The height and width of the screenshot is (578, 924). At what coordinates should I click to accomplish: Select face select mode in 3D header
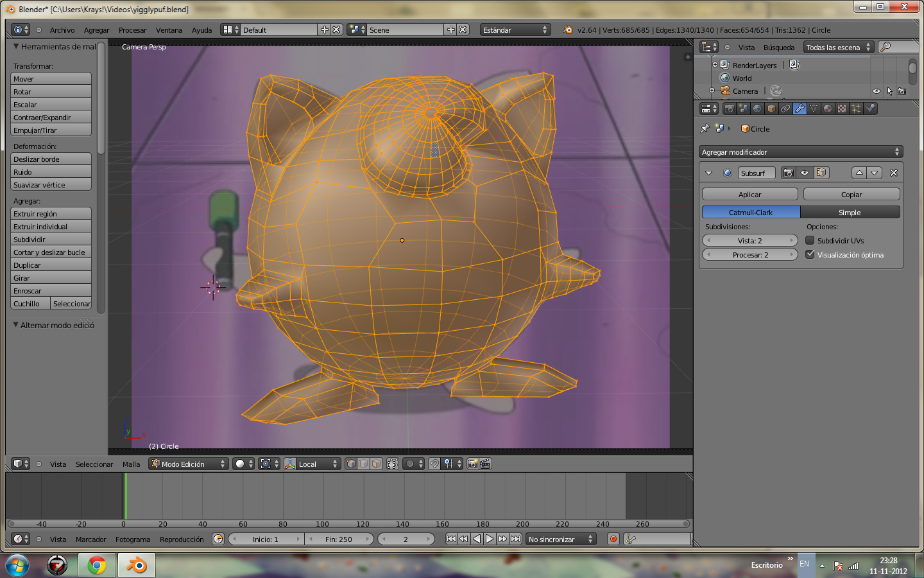click(x=376, y=464)
